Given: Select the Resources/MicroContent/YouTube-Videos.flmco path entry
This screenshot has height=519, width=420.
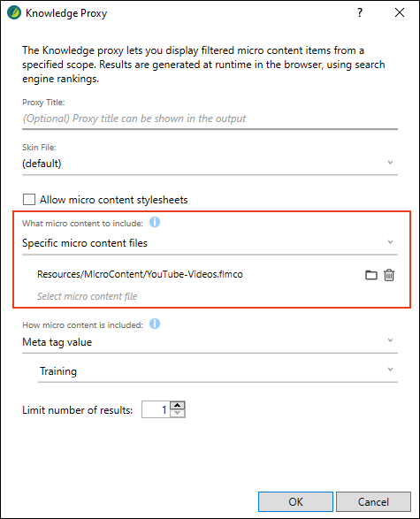Looking at the screenshot, I should 140,274.
